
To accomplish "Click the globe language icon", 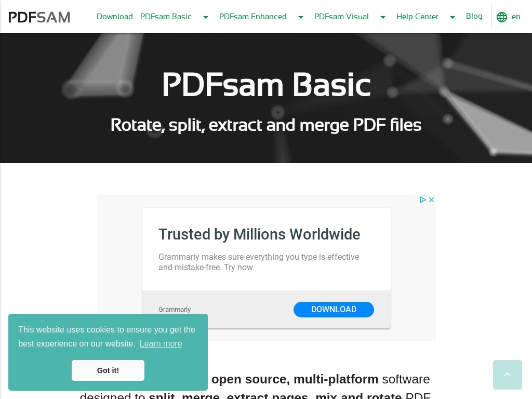I will 502,17.
